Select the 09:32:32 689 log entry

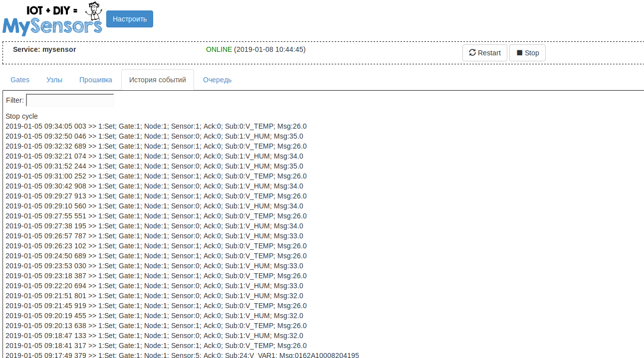click(156, 146)
